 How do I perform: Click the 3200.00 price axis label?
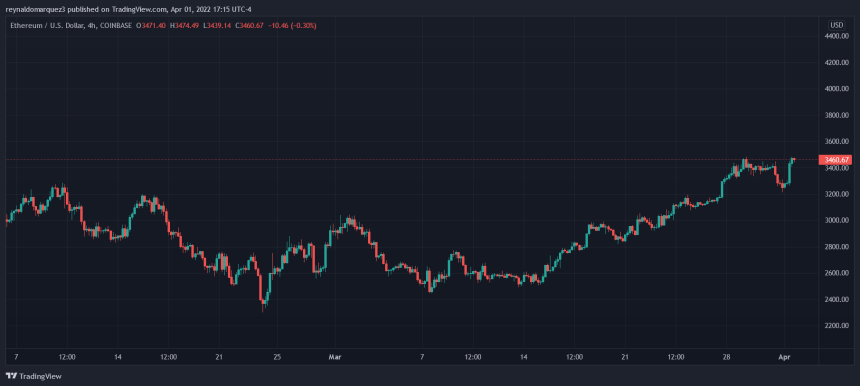(836, 194)
